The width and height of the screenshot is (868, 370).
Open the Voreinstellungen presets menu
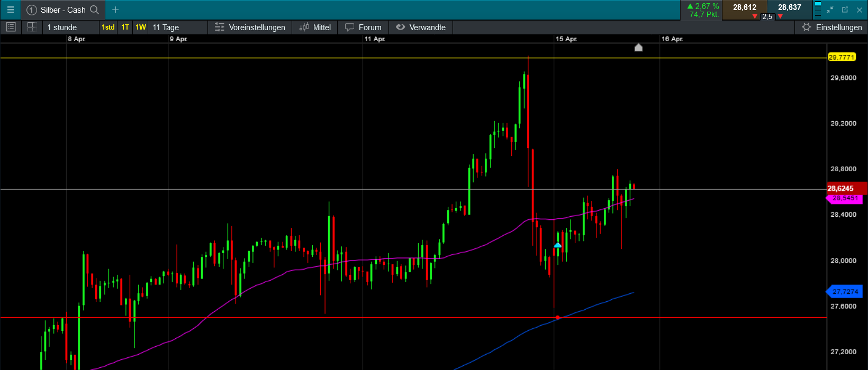[250, 27]
